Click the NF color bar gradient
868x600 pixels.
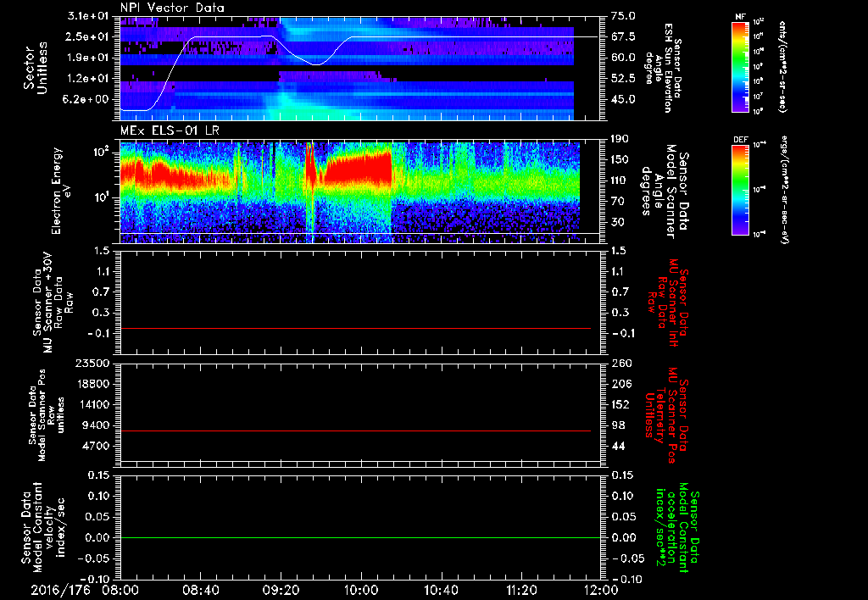pos(741,66)
